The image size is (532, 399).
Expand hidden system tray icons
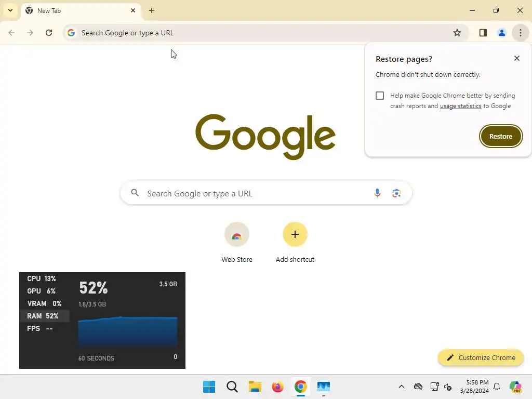pos(402,387)
